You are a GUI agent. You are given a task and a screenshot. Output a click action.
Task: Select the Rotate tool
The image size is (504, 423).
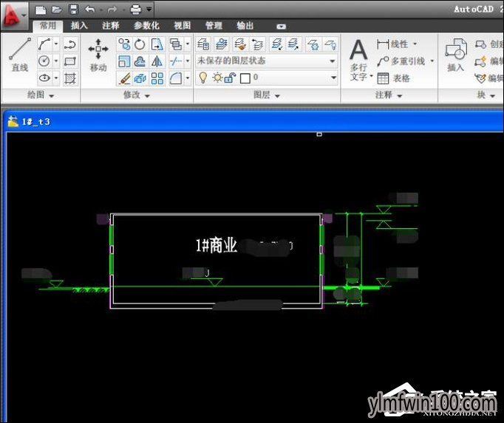[140, 44]
